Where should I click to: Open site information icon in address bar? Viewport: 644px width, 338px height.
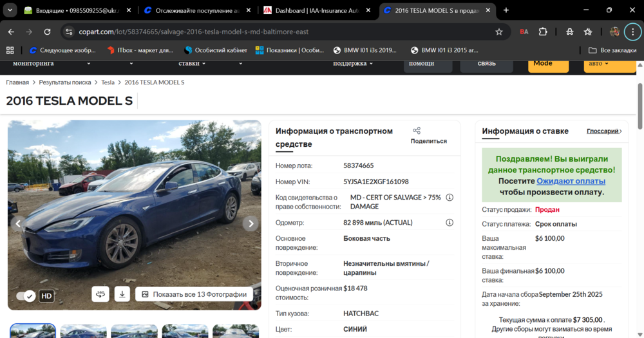coord(69,32)
